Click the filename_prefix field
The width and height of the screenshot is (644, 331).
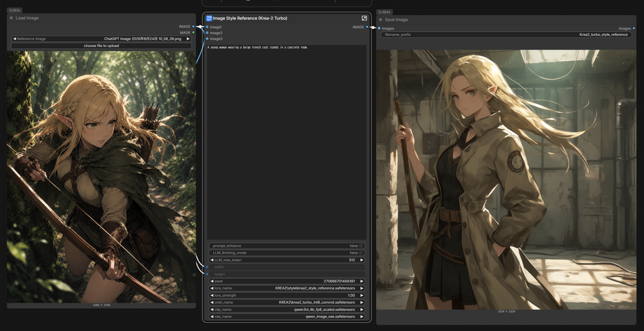click(506, 35)
